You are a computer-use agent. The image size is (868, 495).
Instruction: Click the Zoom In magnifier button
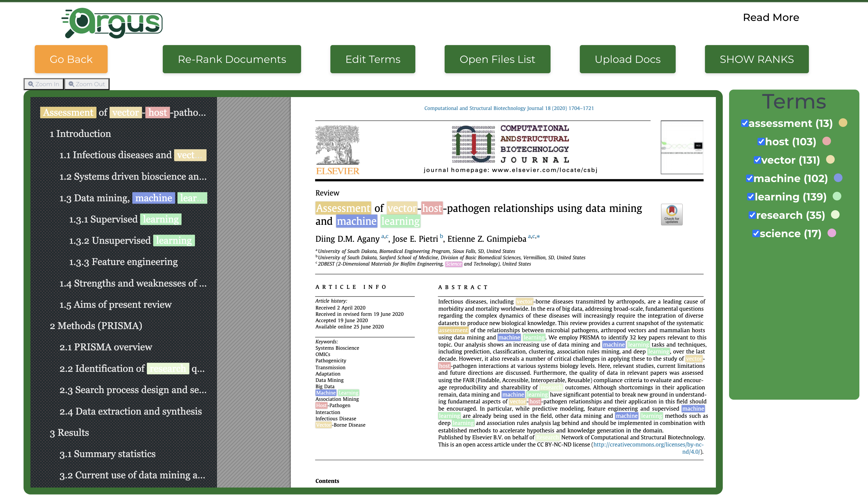(x=44, y=84)
